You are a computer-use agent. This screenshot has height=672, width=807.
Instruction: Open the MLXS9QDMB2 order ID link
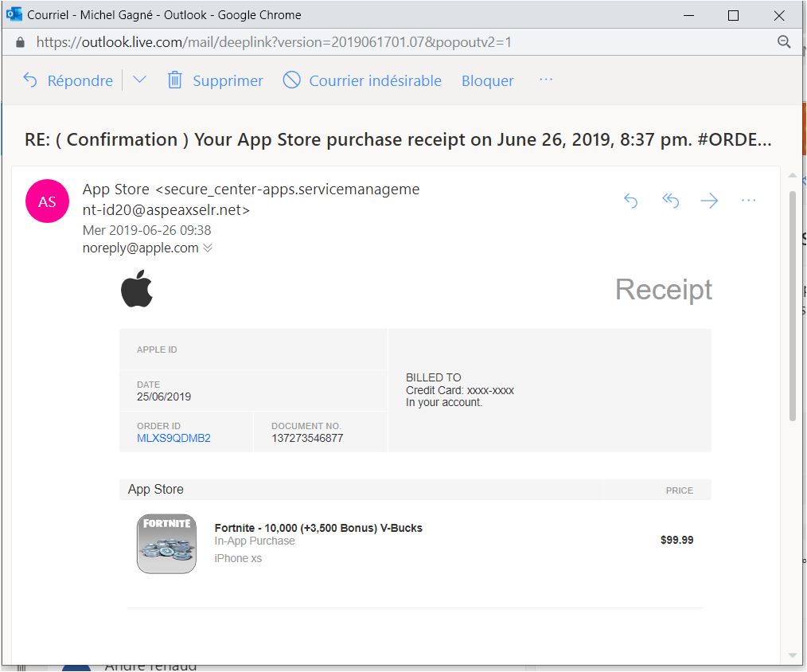[x=173, y=438]
